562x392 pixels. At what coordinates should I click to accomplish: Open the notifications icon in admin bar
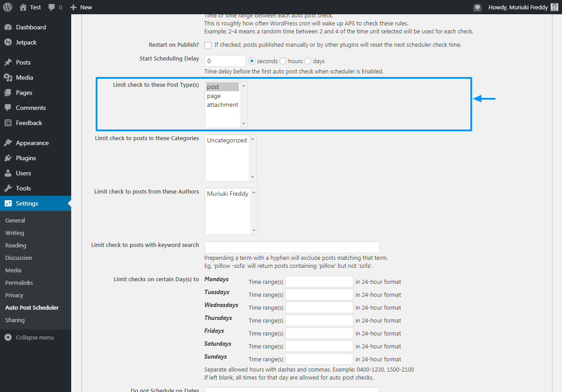477,7
